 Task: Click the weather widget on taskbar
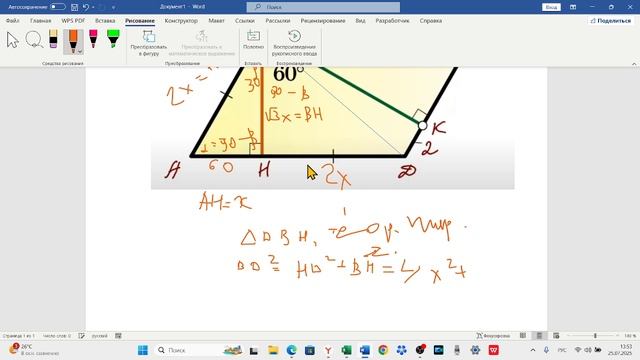click(34, 350)
